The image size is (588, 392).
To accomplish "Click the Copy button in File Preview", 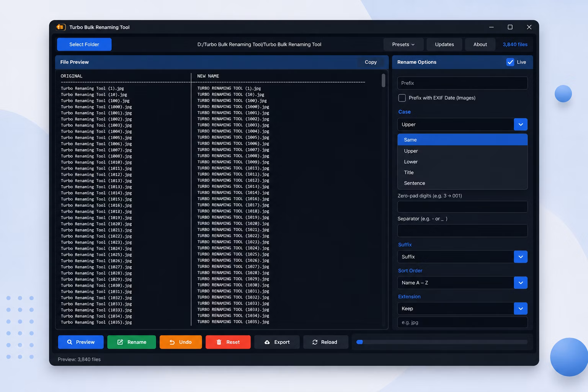I will (371, 62).
